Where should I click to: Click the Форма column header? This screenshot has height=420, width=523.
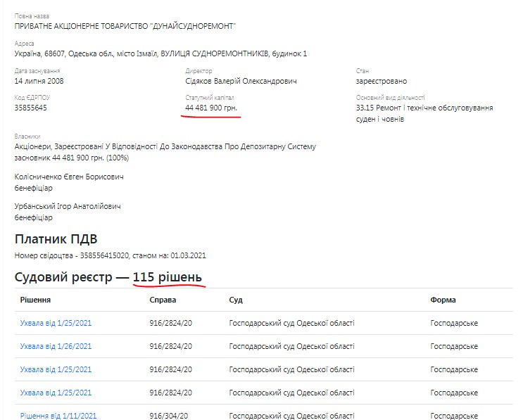click(443, 300)
